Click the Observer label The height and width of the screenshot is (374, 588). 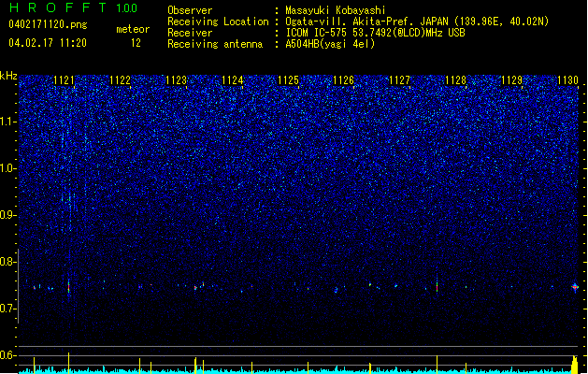pos(190,10)
